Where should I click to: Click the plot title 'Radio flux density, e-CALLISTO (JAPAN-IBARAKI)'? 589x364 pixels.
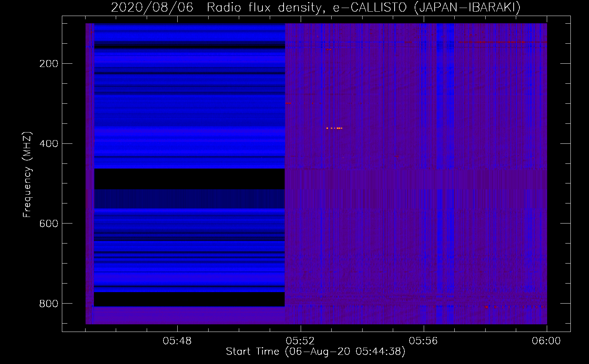(x=364, y=8)
